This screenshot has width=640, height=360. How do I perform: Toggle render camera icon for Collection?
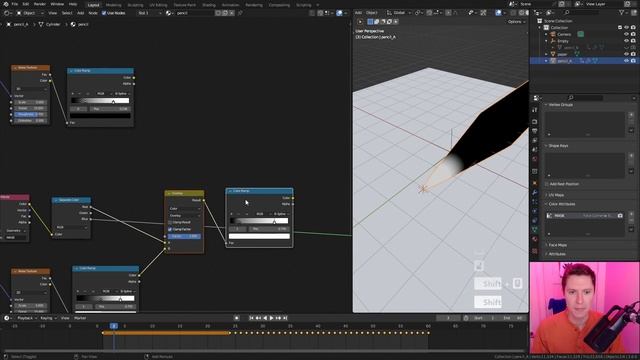pyautogui.click(x=633, y=28)
